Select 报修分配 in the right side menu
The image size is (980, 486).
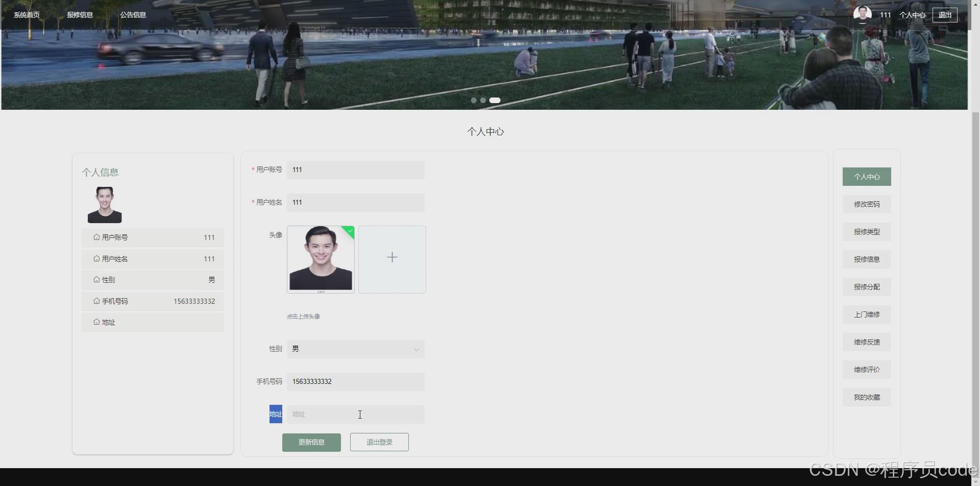pyautogui.click(x=867, y=287)
